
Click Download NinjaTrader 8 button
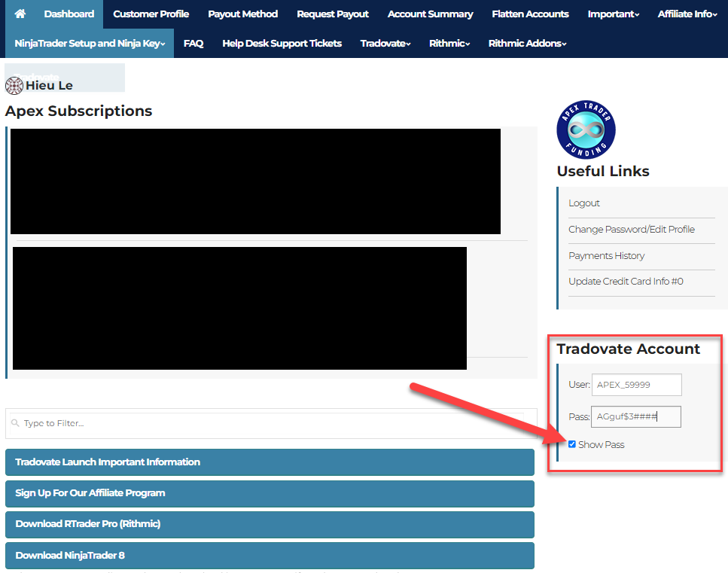(270, 556)
